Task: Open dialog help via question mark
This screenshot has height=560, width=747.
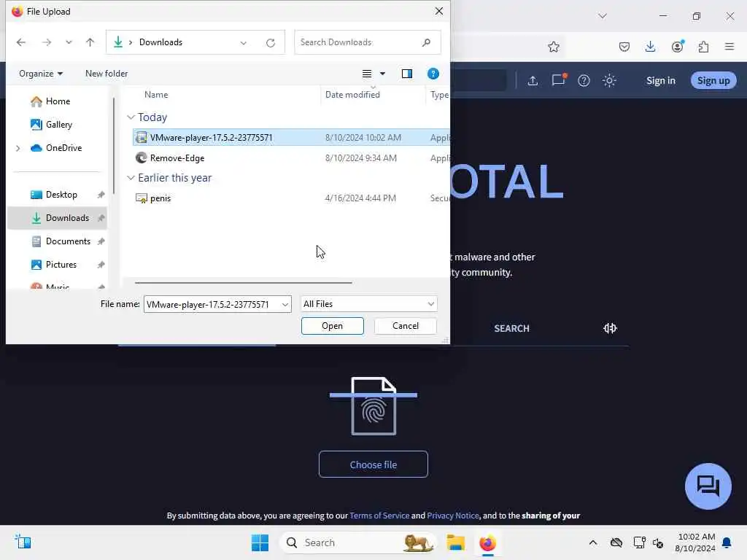Action: 433,74
